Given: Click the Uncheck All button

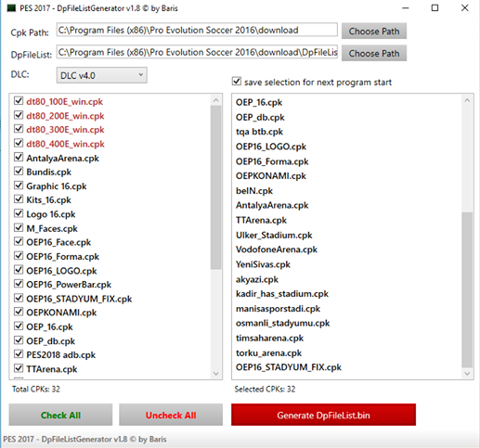Looking at the screenshot, I should [171, 415].
